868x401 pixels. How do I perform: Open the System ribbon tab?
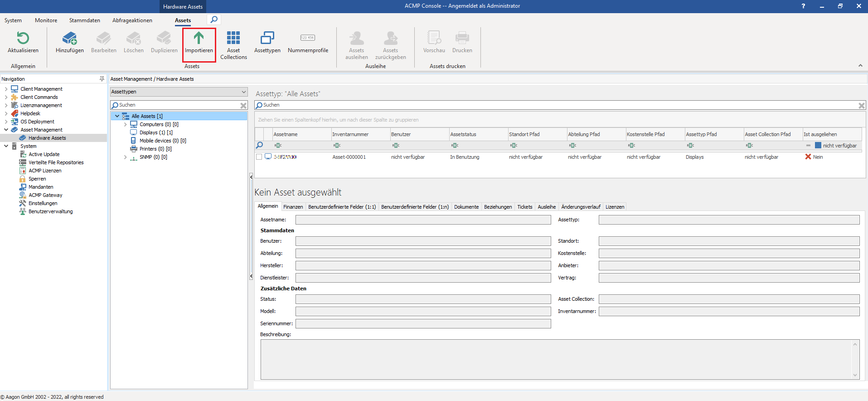13,20
